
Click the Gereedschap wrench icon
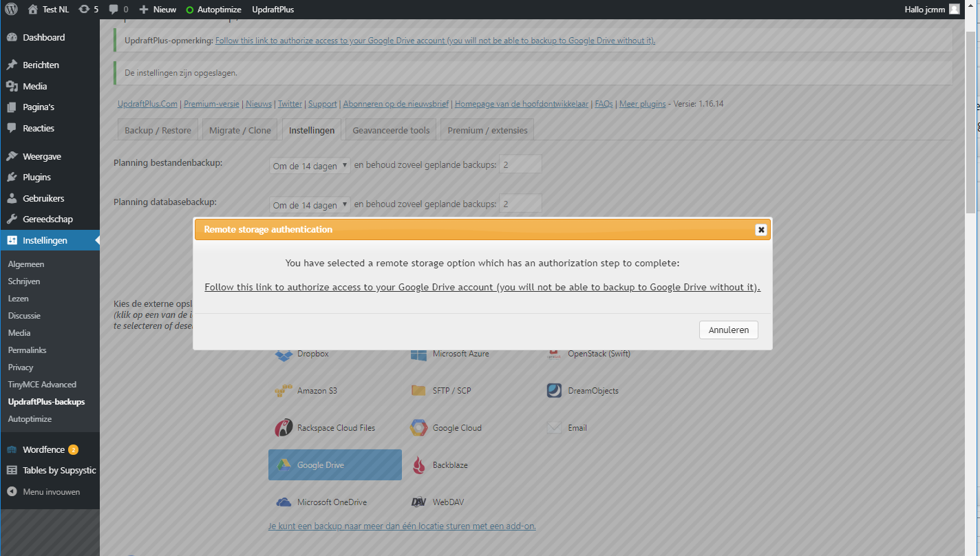(x=12, y=220)
